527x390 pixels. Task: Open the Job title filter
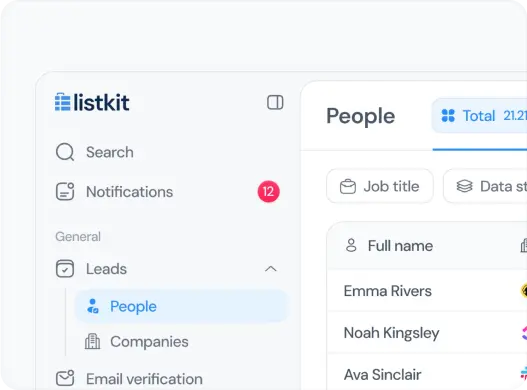[x=380, y=186]
